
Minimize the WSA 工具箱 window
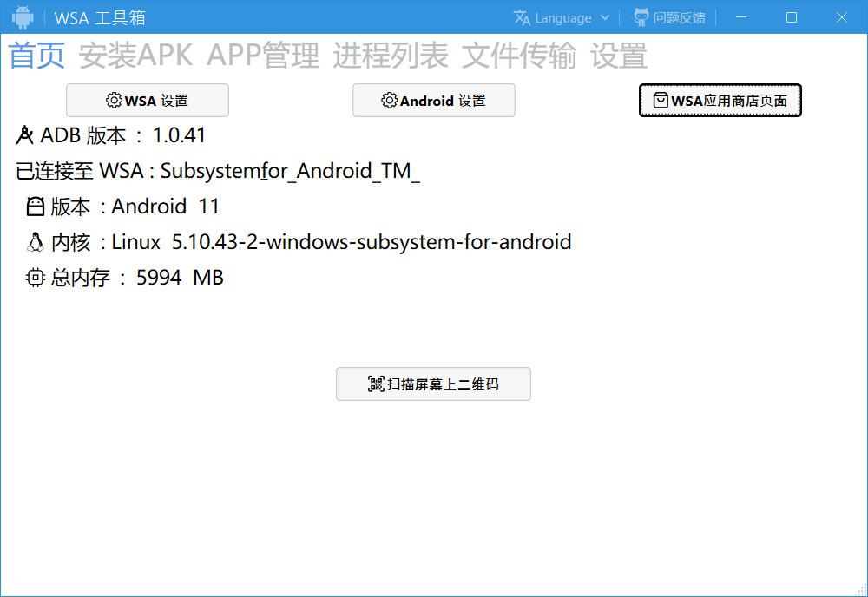(x=741, y=17)
